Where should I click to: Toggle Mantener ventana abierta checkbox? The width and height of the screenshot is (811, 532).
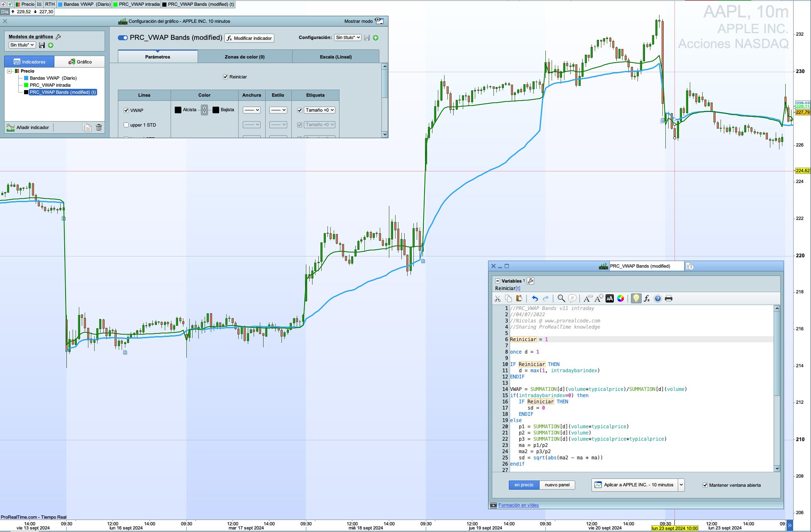pyautogui.click(x=705, y=485)
